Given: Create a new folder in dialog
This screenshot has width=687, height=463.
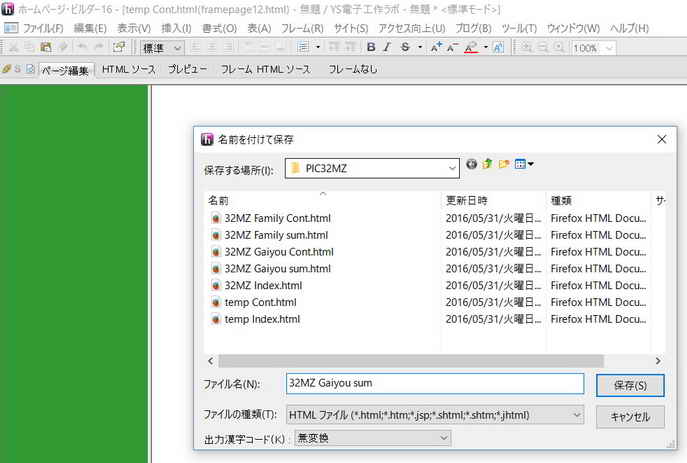Looking at the screenshot, I should point(504,165).
